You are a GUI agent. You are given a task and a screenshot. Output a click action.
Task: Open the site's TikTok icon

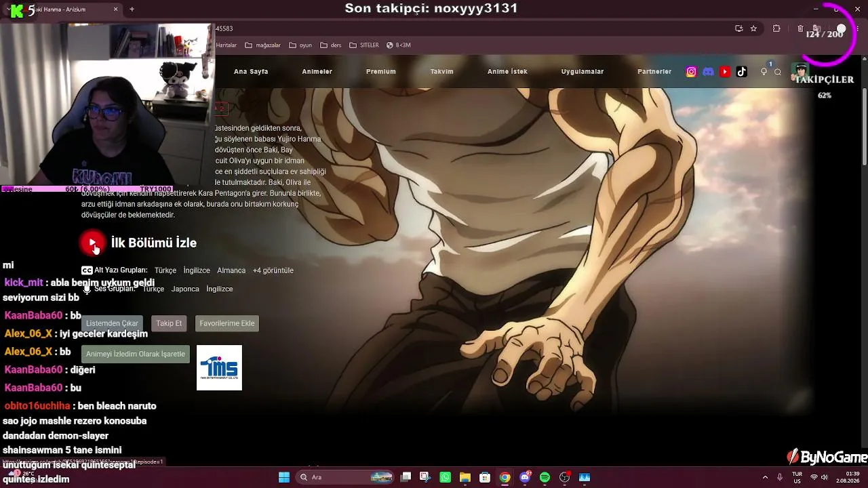pos(742,72)
